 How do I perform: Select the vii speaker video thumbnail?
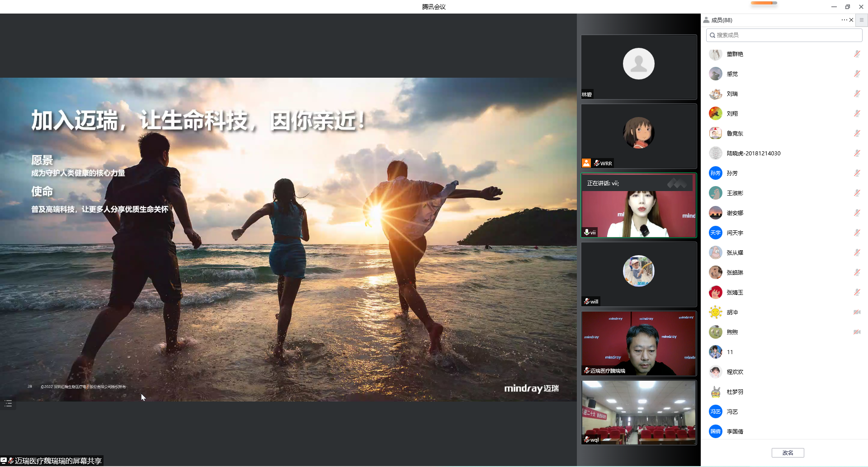pyautogui.click(x=638, y=205)
